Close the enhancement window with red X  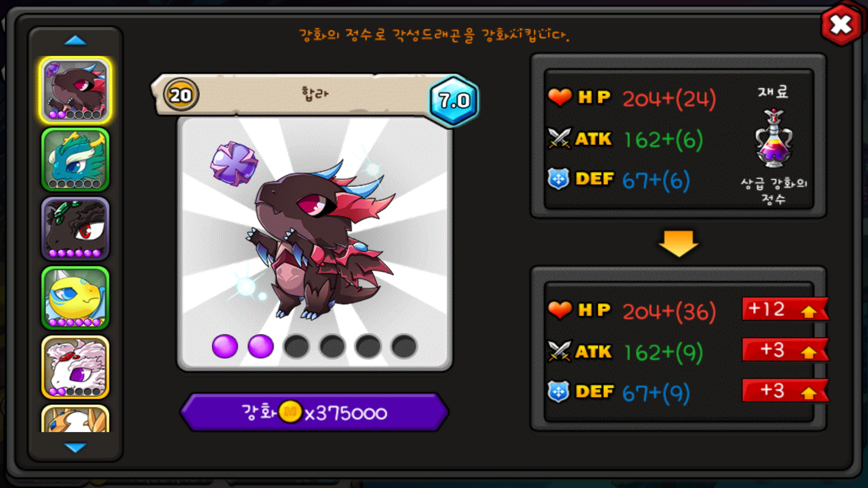tap(841, 25)
